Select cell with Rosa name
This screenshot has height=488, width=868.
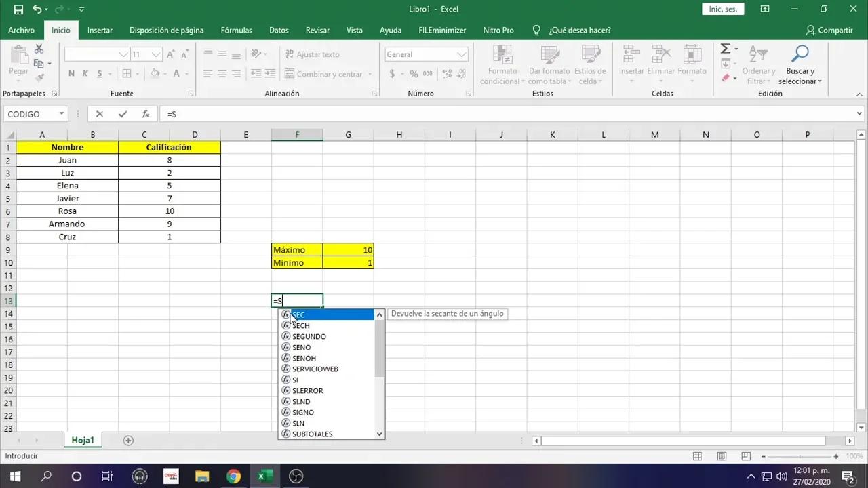click(67, 211)
